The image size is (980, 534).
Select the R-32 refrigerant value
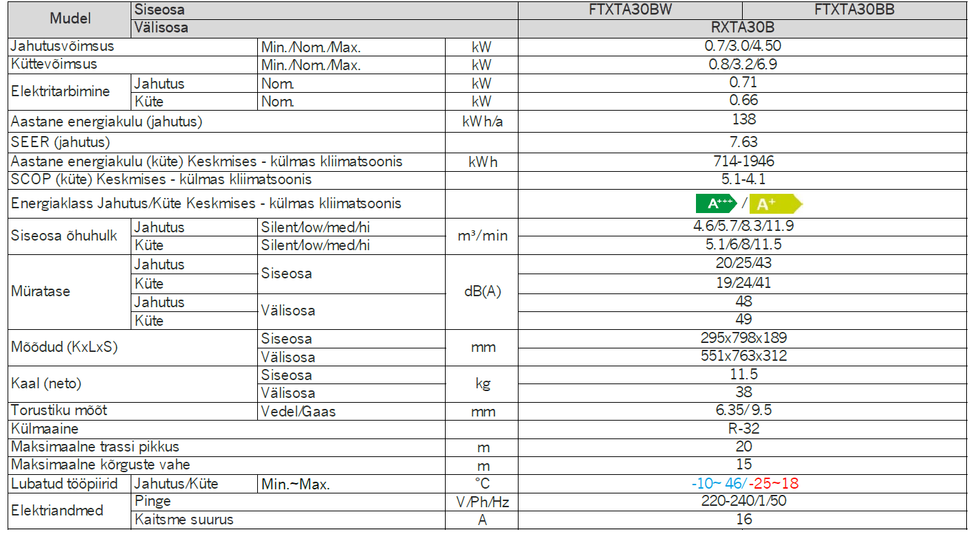743,429
